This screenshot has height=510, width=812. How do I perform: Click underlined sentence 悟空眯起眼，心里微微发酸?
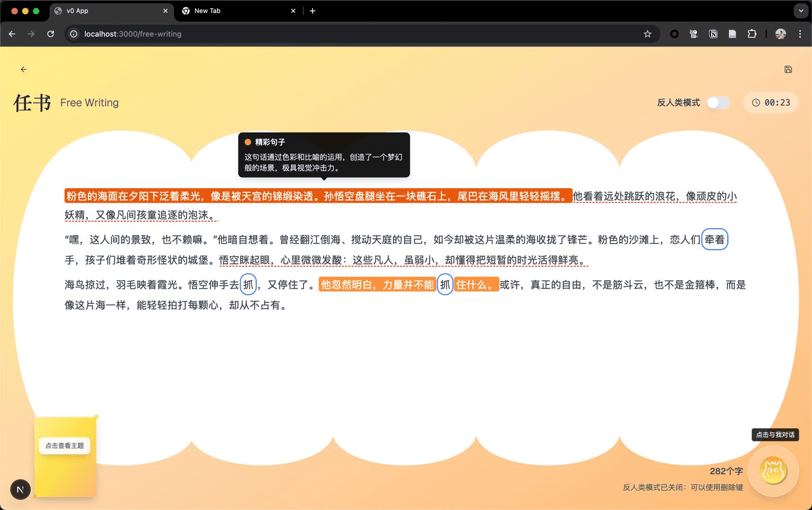(x=280, y=260)
